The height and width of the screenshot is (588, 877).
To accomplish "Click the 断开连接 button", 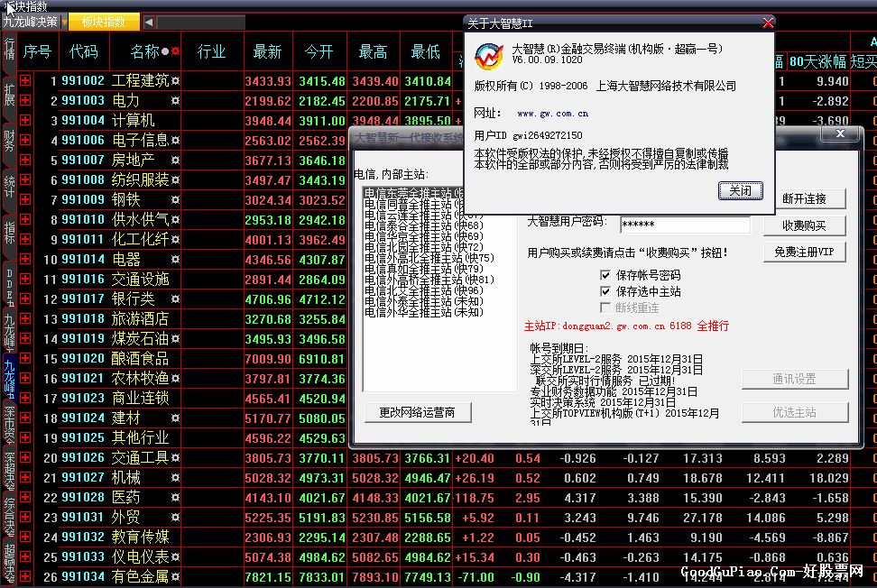I will pyautogui.click(x=804, y=199).
